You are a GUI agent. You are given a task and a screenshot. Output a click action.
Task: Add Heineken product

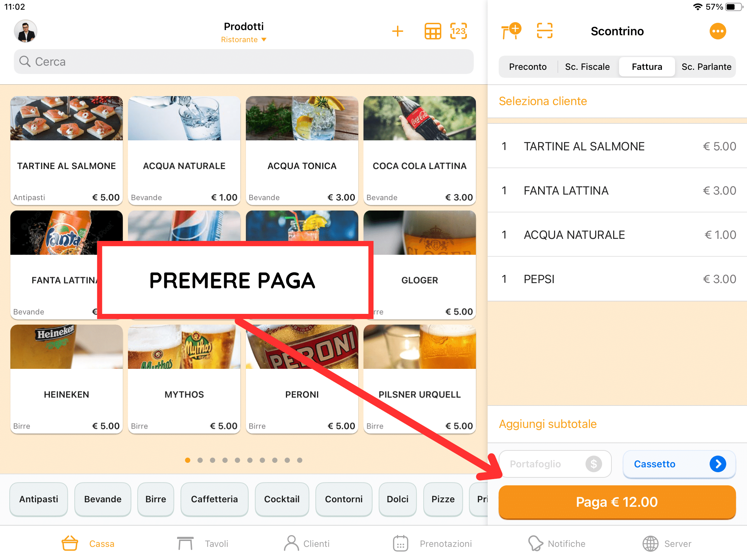click(x=66, y=379)
